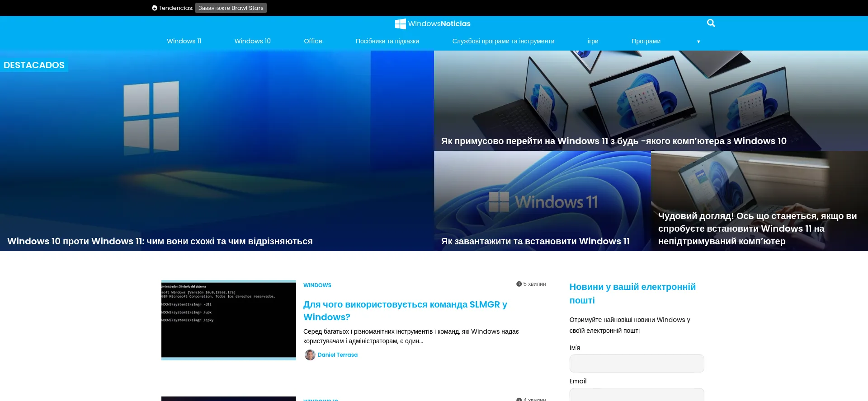The image size is (868, 401).
Task: Open article Windows 10 проти Windows 11
Action: click(160, 241)
